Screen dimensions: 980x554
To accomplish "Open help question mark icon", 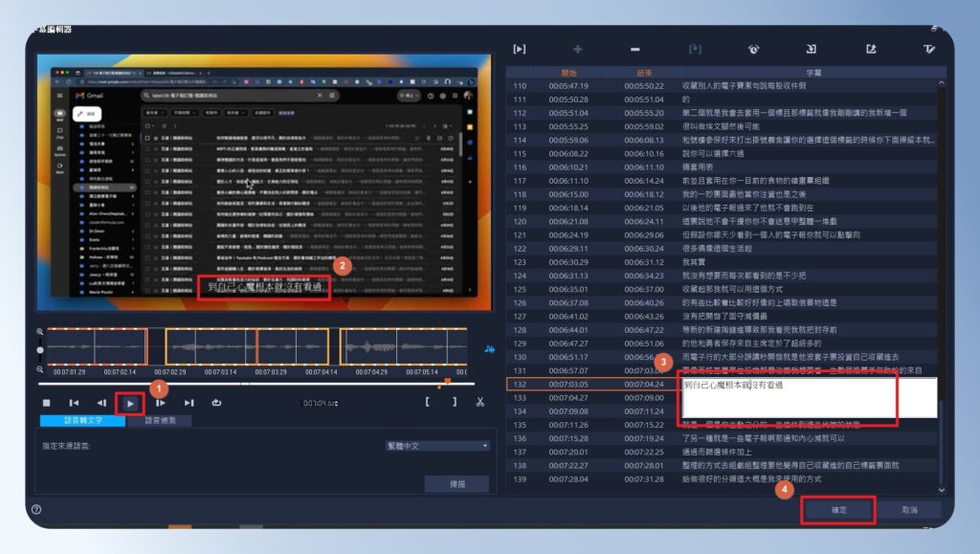I will click(36, 510).
